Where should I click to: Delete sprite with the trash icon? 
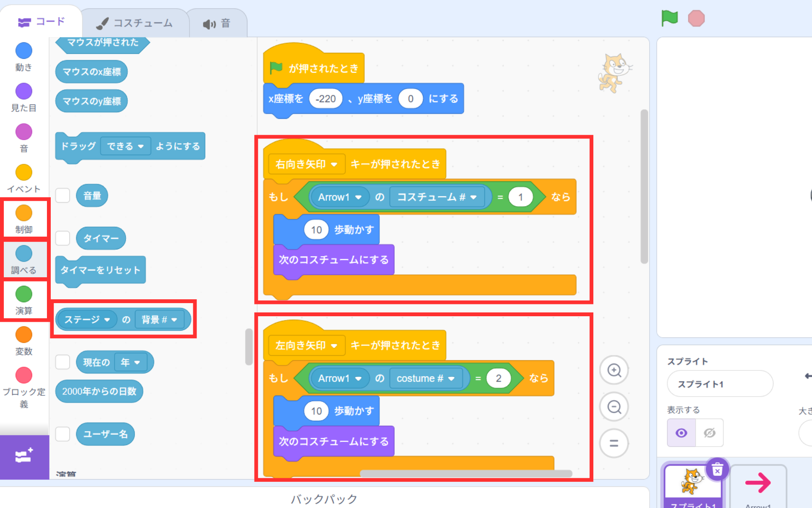pyautogui.click(x=717, y=469)
